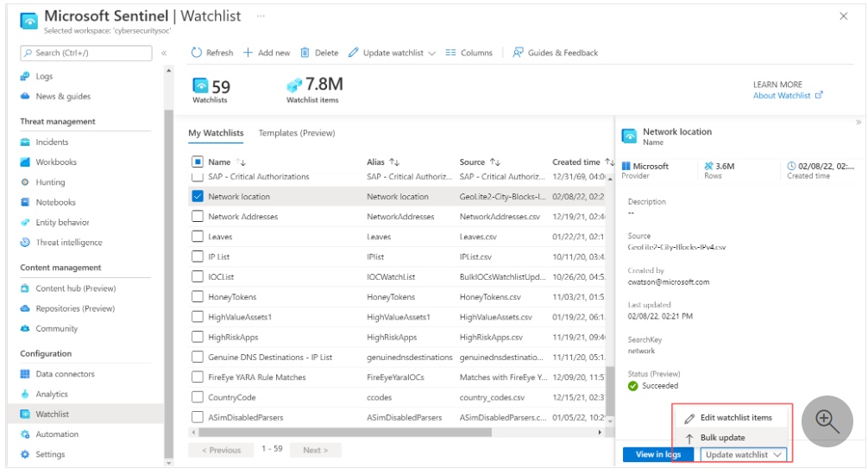
Task: Sort table by Created time column
Action: pos(582,161)
